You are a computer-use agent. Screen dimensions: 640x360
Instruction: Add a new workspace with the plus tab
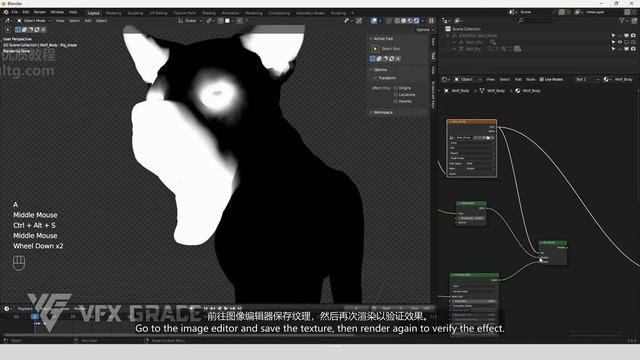[353, 13]
